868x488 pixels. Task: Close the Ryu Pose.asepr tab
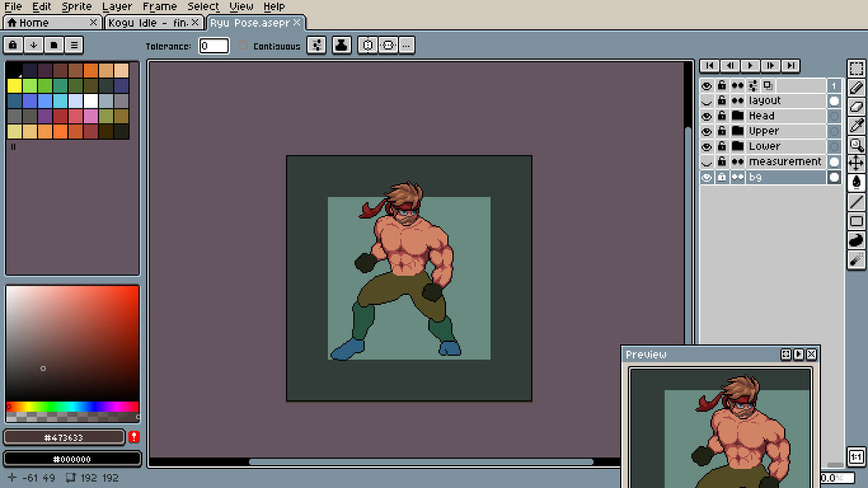pyautogui.click(x=297, y=22)
